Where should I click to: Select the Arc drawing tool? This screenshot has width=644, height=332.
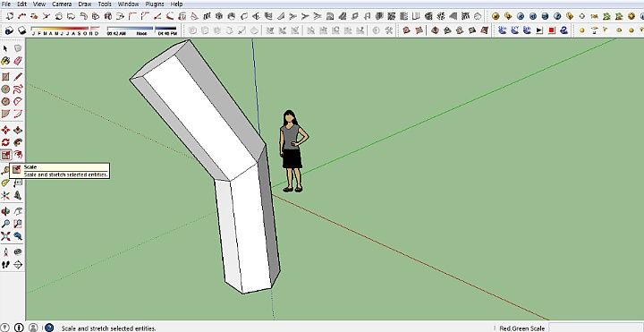[x=18, y=101]
